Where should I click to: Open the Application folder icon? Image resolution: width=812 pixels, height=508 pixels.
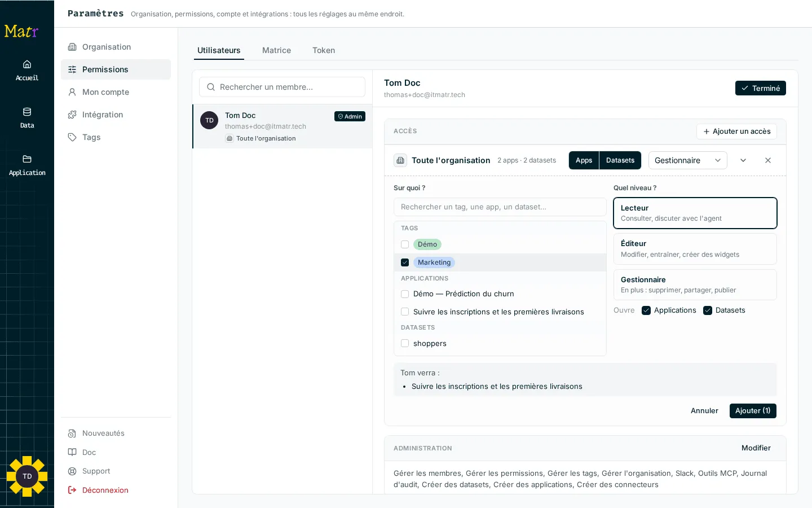point(27,159)
